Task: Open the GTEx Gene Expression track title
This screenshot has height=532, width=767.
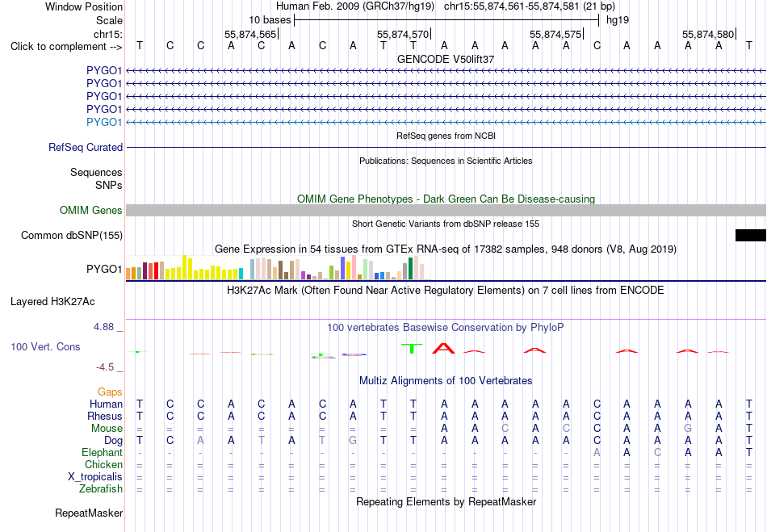Action: [446, 249]
